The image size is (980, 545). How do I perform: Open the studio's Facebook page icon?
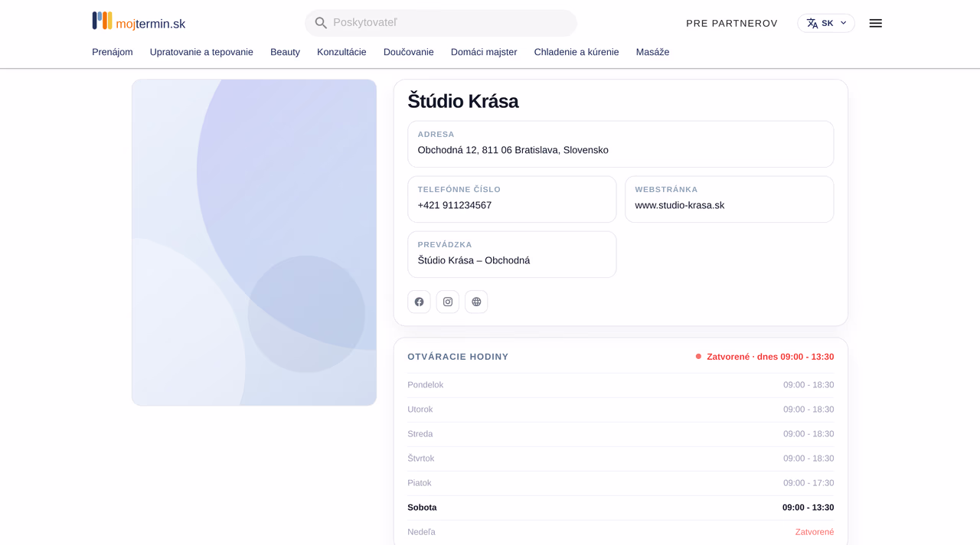pyautogui.click(x=419, y=302)
